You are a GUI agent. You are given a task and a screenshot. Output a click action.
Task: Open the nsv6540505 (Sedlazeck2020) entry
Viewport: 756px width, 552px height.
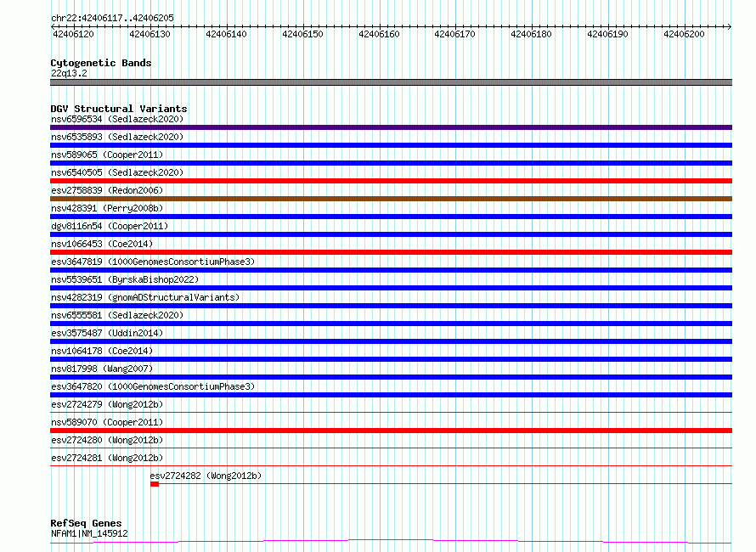117,172
